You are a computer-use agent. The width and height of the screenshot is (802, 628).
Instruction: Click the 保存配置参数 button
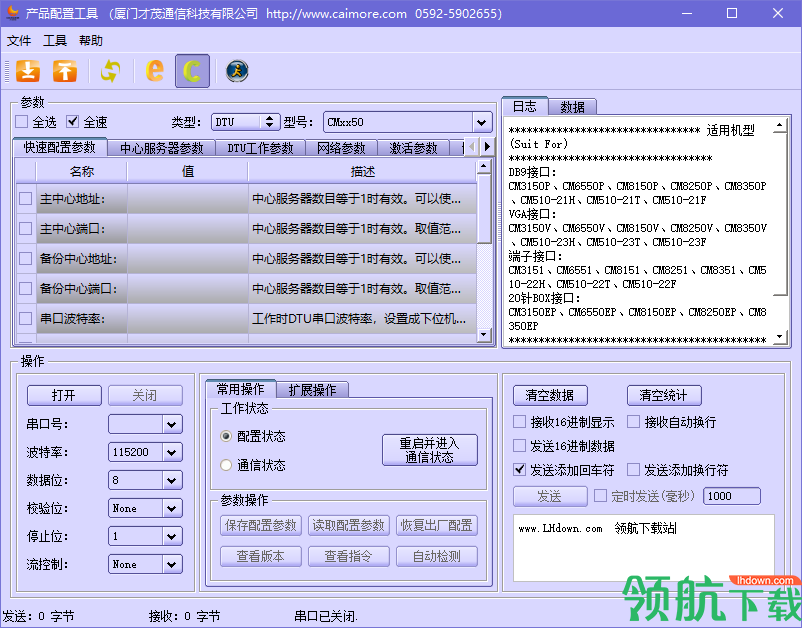pos(261,526)
